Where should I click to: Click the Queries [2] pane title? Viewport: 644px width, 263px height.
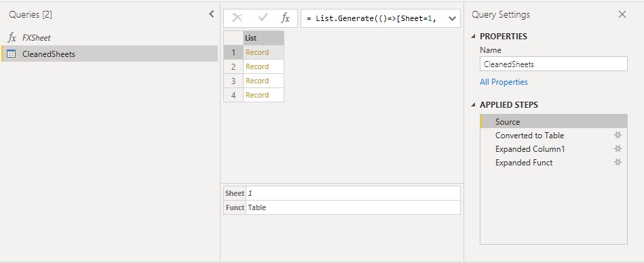[31, 15]
